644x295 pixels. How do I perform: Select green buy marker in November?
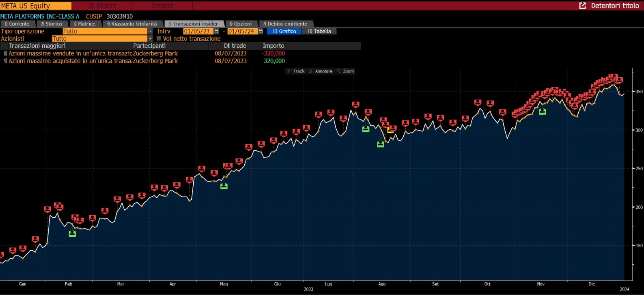click(x=542, y=112)
